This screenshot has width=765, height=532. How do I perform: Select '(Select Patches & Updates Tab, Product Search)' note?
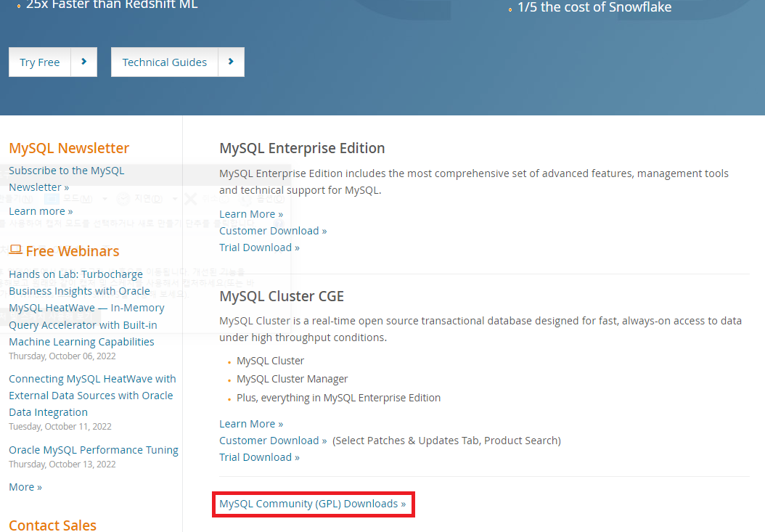[446, 441]
